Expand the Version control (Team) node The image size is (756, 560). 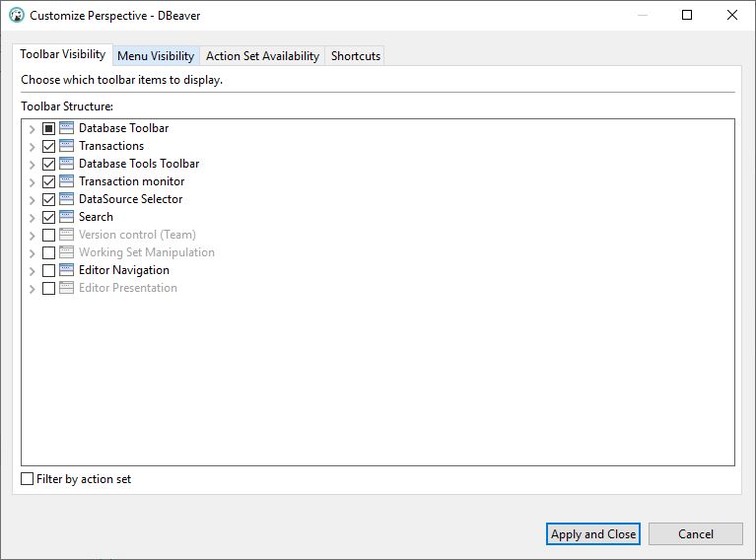coord(32,236)
